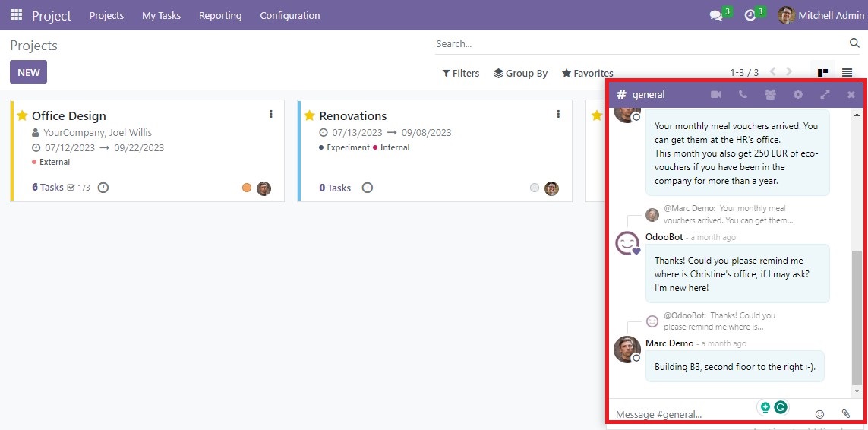Open the Group By dropdown
Image resolution: width=868 pixels, height=430 pixels.
[520, 73]
